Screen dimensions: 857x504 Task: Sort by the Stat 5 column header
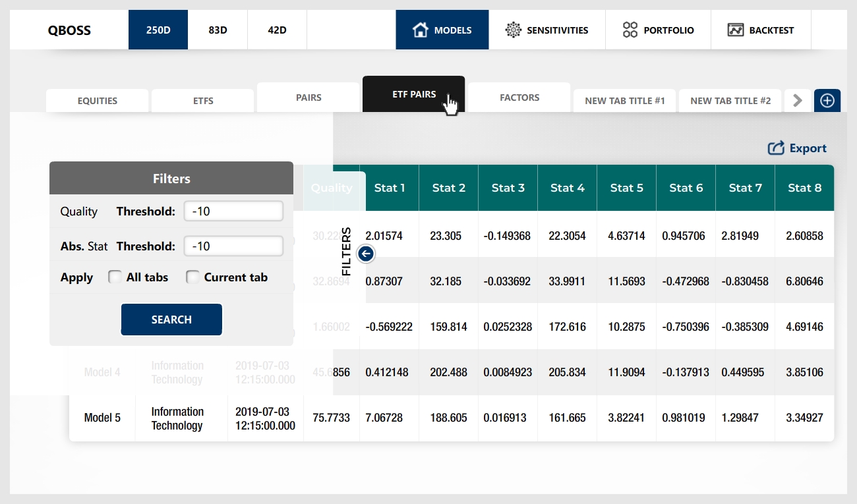click(x=626, y=188)
